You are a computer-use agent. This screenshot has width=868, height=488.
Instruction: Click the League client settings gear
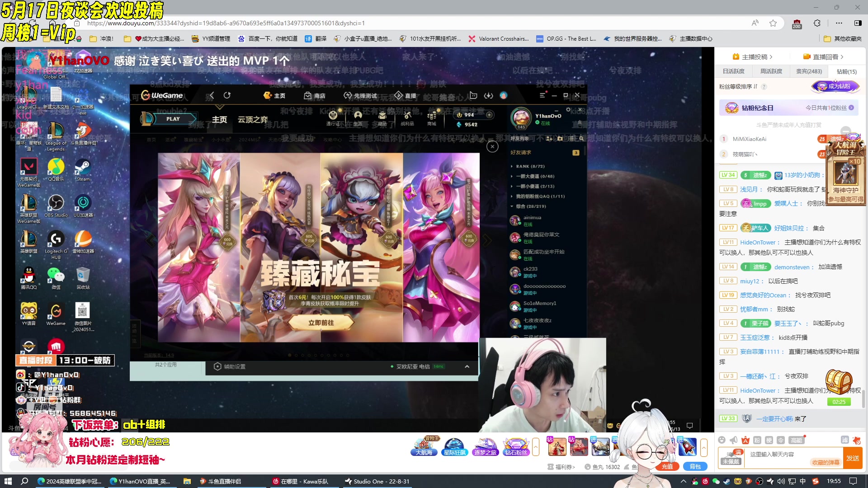[568, 110]
